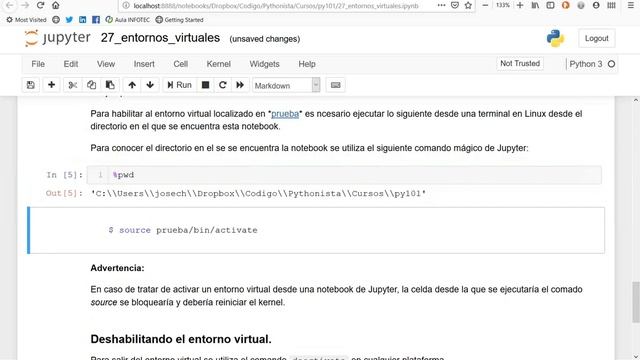Open the View menu
This screenshot has width=640, height=360.
[106, 64]
